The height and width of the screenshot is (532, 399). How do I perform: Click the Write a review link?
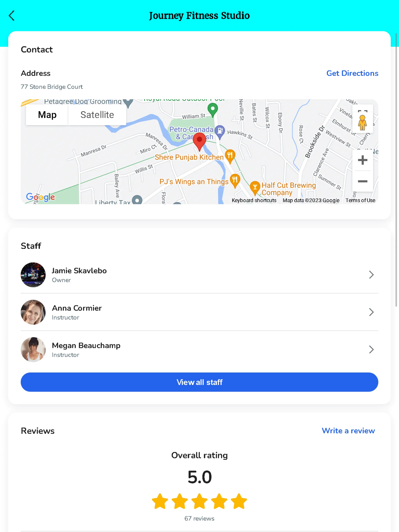click(348, 431)
